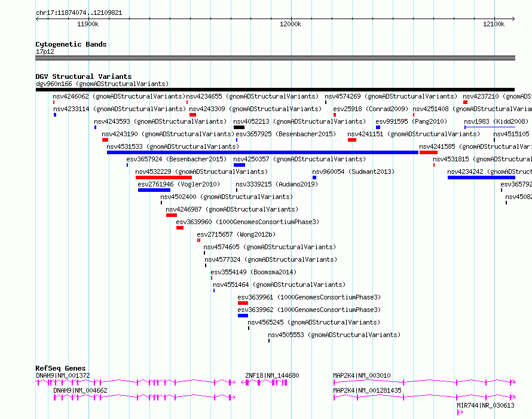
Task: Open the nsv4565245 variant label
Action: [314, 322]
